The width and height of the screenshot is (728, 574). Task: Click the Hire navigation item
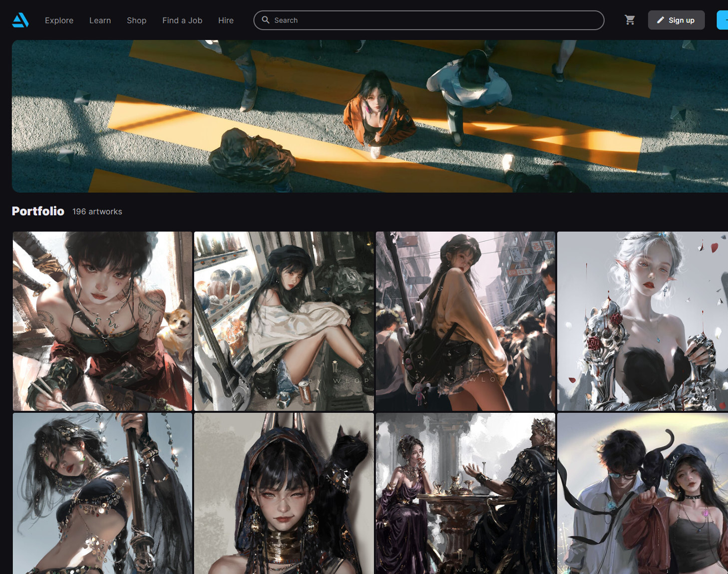pyautogui.click(x=226, y=20)
